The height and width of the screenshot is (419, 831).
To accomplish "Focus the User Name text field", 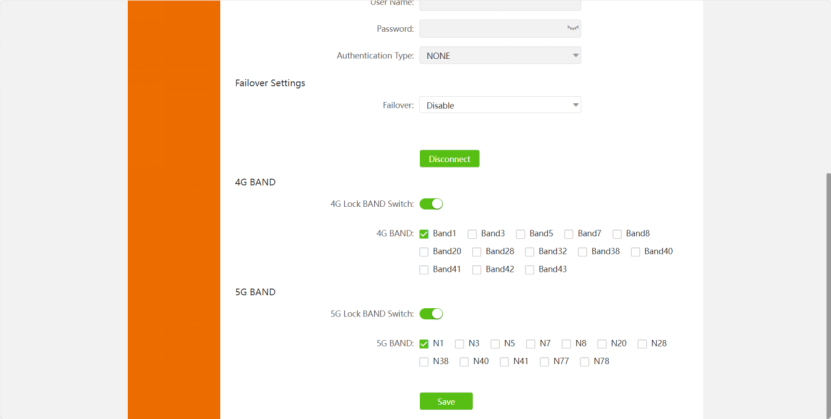I will [500, 4].
